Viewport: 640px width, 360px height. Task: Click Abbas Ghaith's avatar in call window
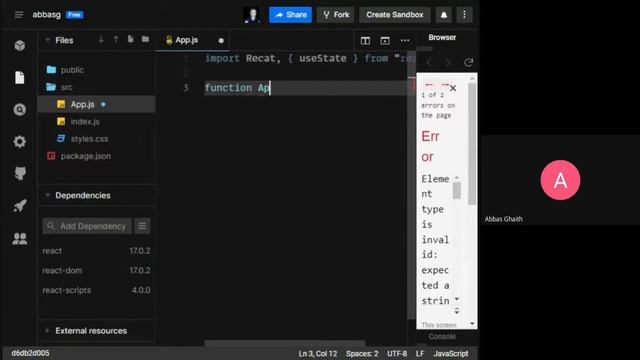coord(560,180)
